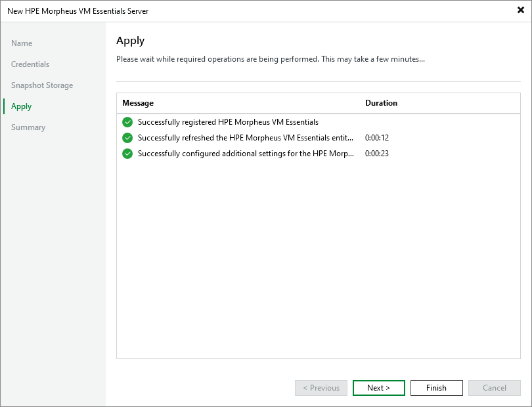Jump to the Summary step in the sidebar
The height and width of the screenshot is (407, 532).
click(28, 127)
